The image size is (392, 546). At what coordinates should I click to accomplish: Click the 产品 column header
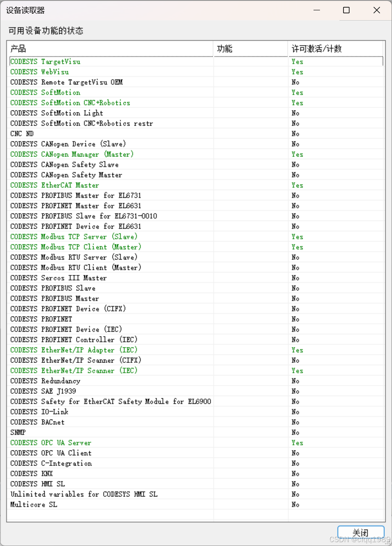(110, 49)
